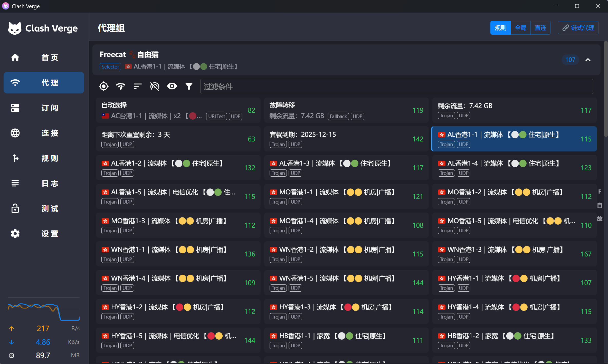Screen dimensions: 608x364
Task: Run delay test via wifi icon
Action: tap(121, 86)
